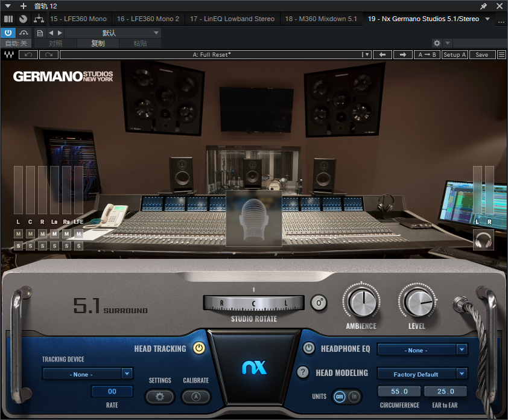Open the Waves plugin hamburger menu
The image size is (508, 420).
[501, 55]
